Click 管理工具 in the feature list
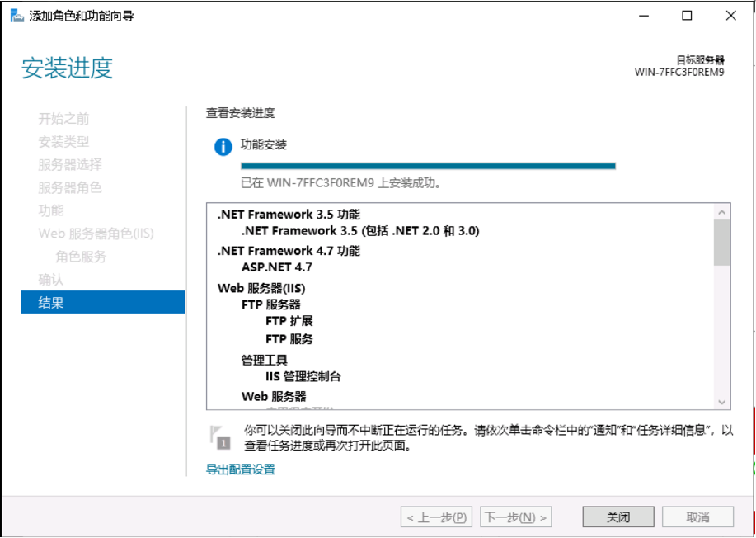 [x=264, y=360]
